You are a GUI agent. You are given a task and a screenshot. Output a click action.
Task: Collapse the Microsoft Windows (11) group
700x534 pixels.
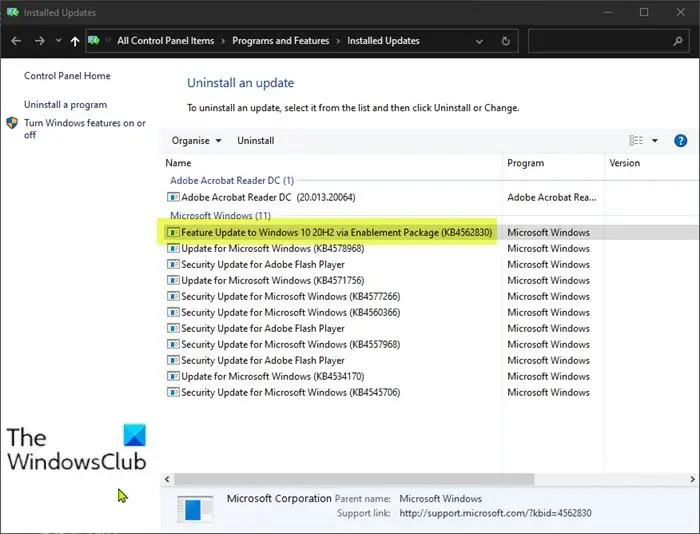tap(220, 216)
